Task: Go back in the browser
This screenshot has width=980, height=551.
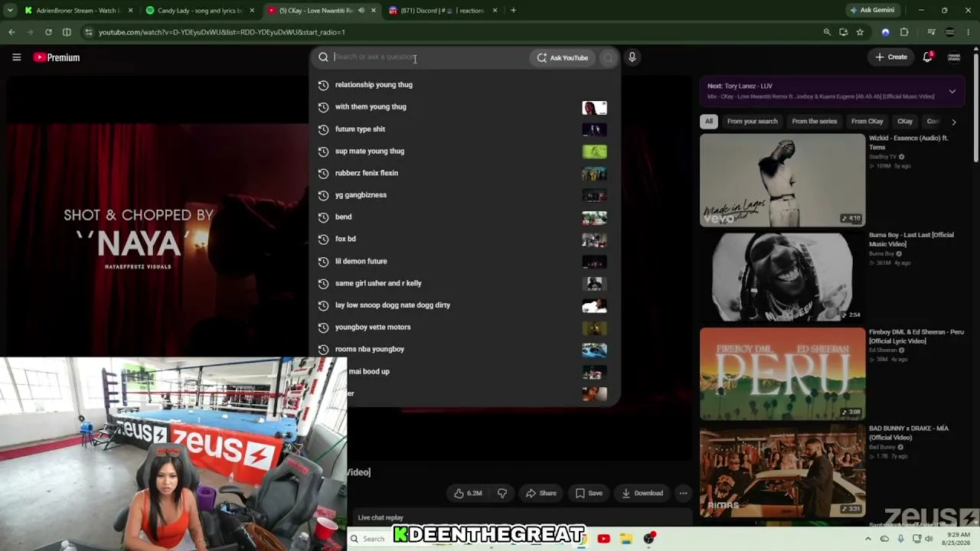Action: click(x=11, y=32)
